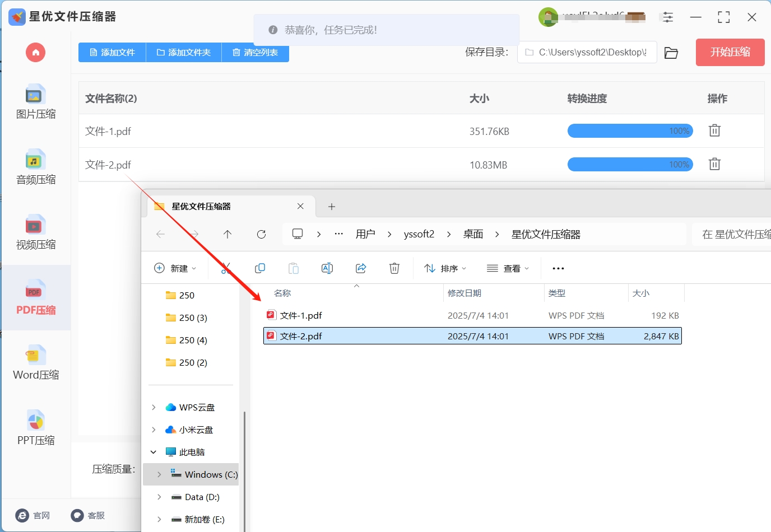Screen dimensions: 771x532
Task: Expand WPS云盘 tree node
Action: [154, 407]
